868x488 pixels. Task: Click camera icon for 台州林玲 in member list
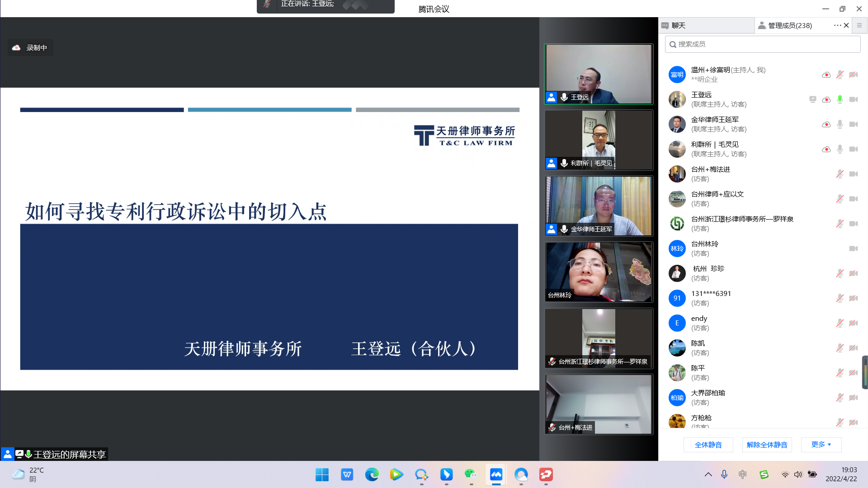click(x=853, y=249)
